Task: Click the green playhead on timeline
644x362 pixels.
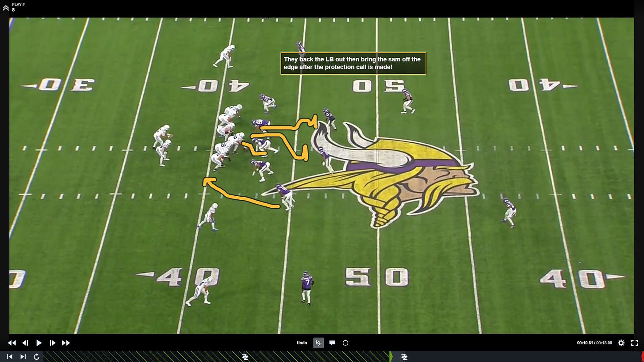Action: [391, 356]
